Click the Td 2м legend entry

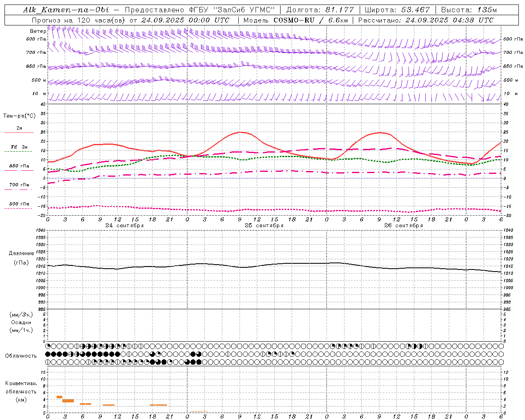coord(19,147)
